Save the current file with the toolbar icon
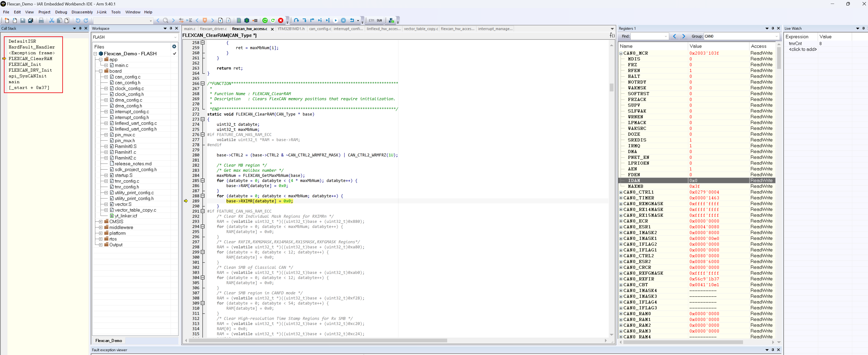The image size is (868, 355). click(22, 20)
